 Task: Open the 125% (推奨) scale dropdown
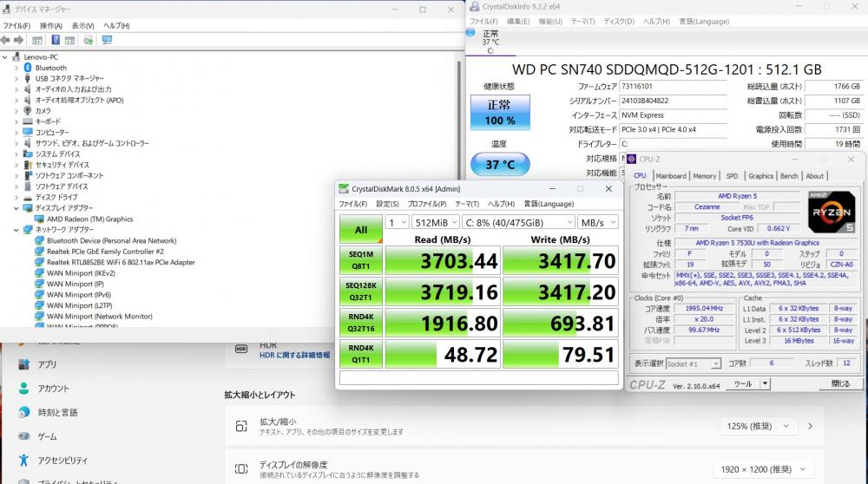(x=757, y=426)
